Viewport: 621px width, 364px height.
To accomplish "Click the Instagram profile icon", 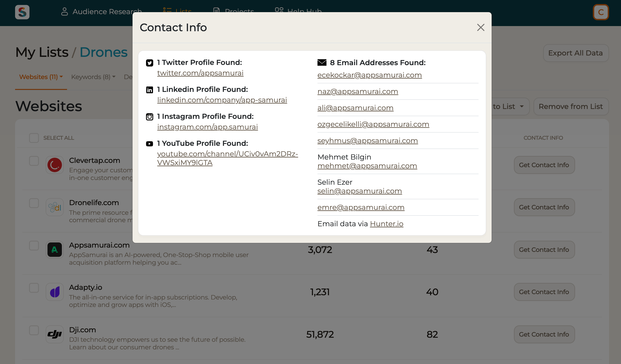I will 149,117.
